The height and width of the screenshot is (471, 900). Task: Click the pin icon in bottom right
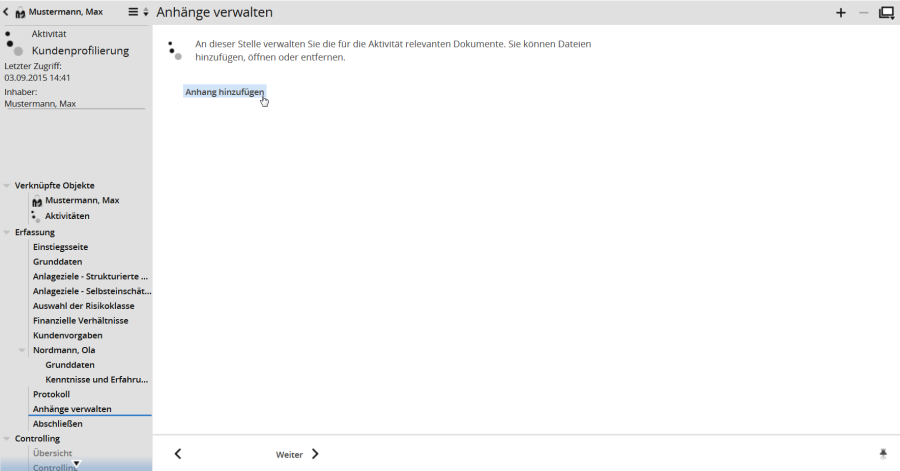pyautogui.click(x=883, y=454)
